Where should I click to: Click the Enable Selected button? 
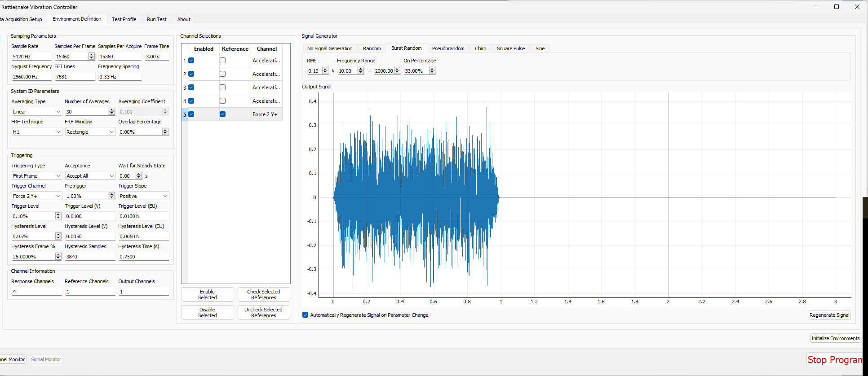click(208, 294)
